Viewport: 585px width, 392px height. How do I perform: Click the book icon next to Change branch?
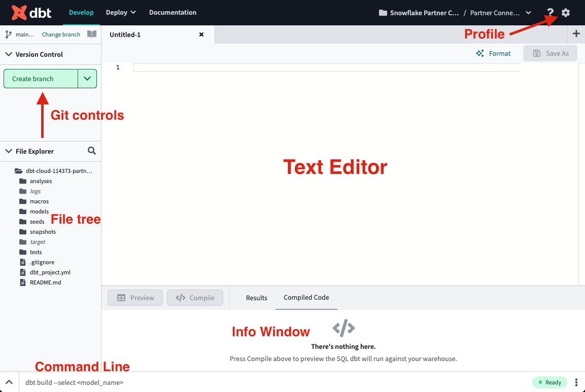(x=92, y=34)
